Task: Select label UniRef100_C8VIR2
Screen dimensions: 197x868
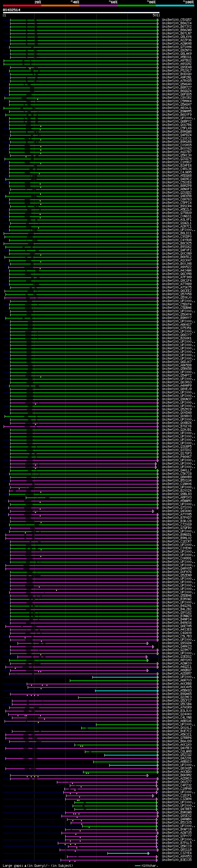Action: 176,98
